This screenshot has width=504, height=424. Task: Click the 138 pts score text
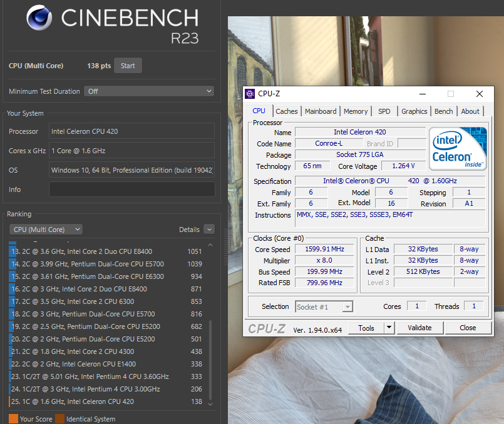pos(99,66)
